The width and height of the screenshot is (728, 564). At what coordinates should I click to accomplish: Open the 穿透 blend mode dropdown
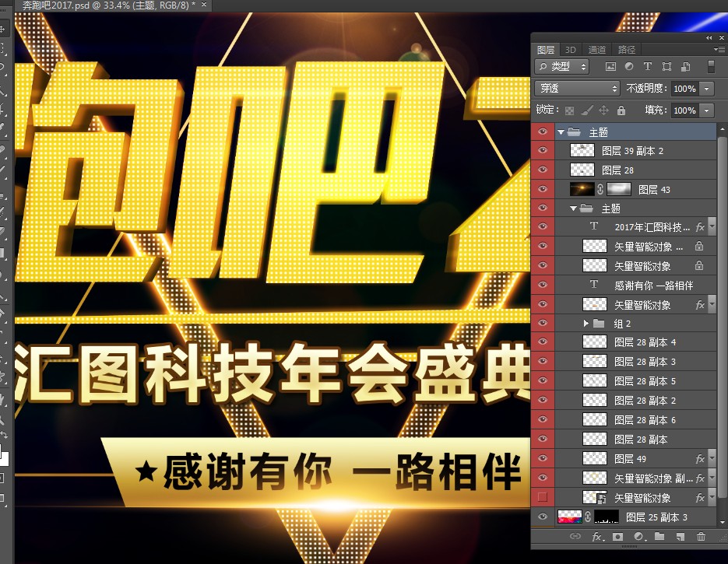(x=577, y=88)
